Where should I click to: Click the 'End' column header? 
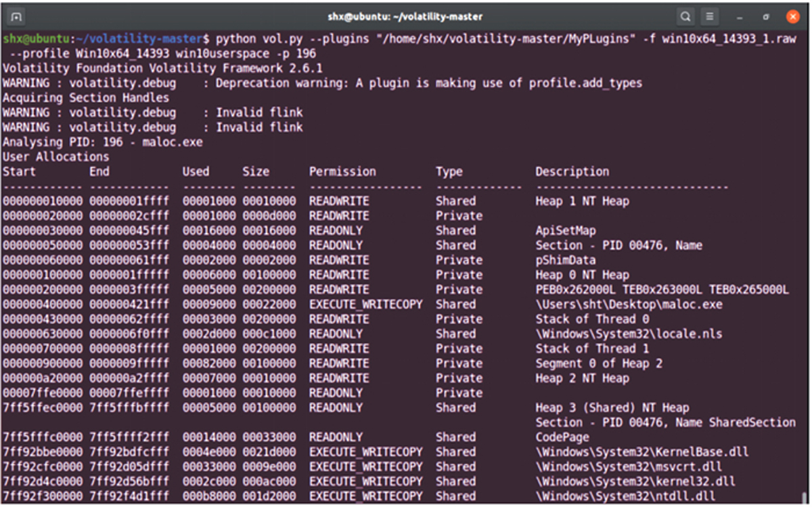(x=99, y=172)
